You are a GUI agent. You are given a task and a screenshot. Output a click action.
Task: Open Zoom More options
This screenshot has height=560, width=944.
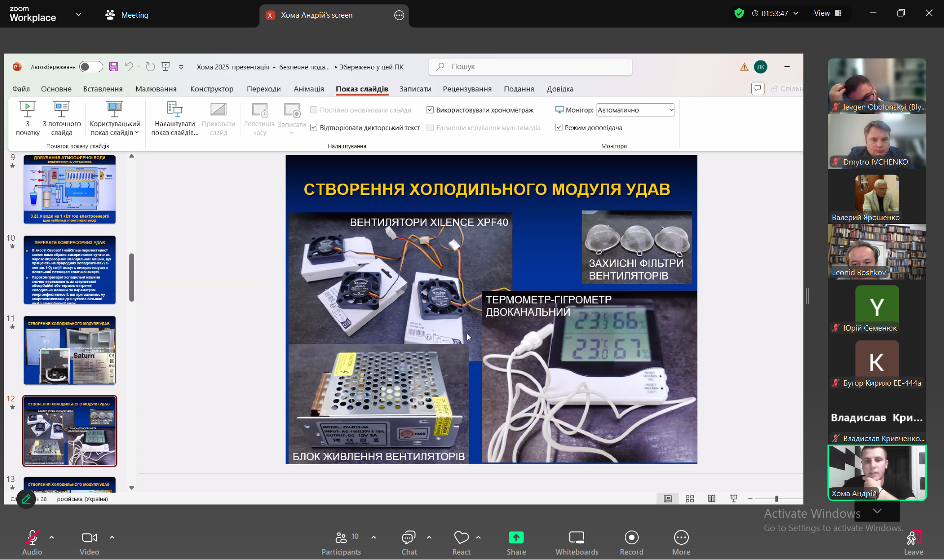point(681,542)
